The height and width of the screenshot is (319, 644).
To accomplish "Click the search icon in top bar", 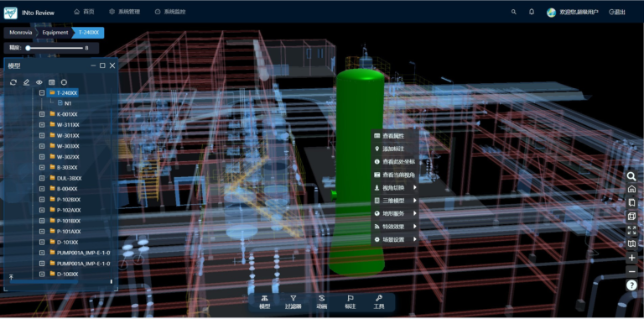I will (x=514, y=12).
